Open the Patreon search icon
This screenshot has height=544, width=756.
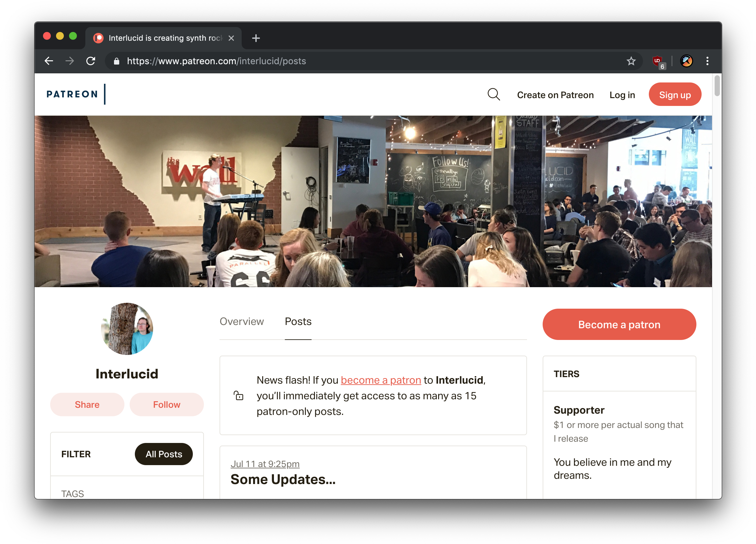tap(493, 95)
